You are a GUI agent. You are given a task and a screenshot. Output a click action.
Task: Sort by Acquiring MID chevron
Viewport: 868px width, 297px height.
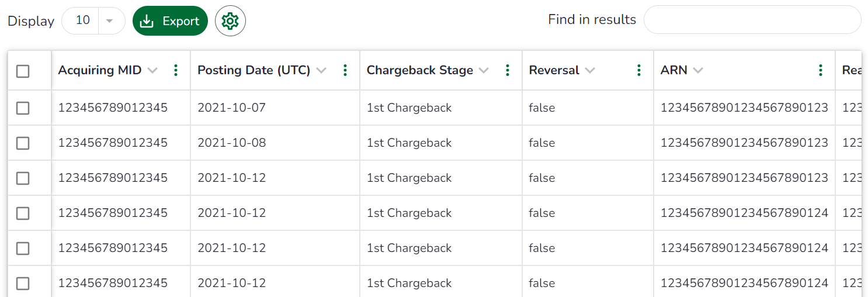coord(152,70)
